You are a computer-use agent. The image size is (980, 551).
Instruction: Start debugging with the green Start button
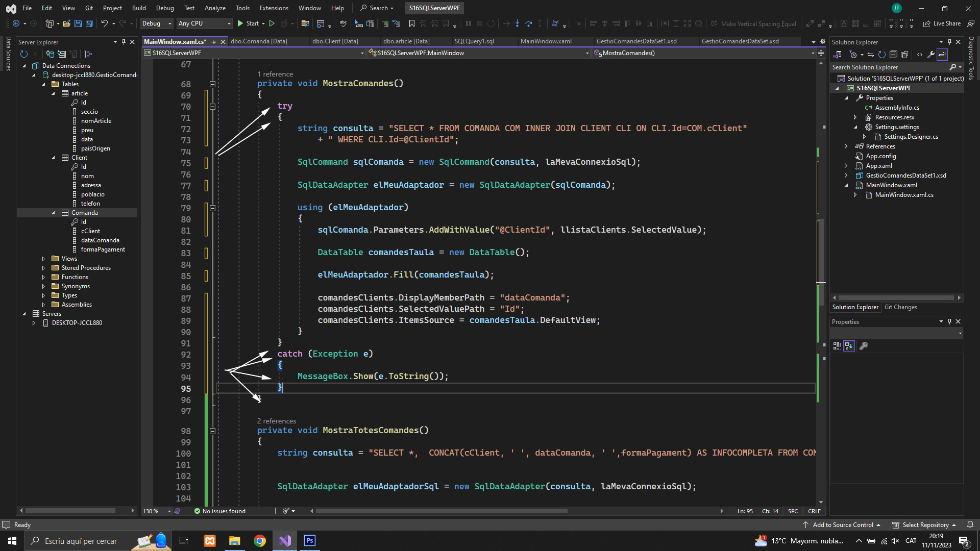pos(248,23)
